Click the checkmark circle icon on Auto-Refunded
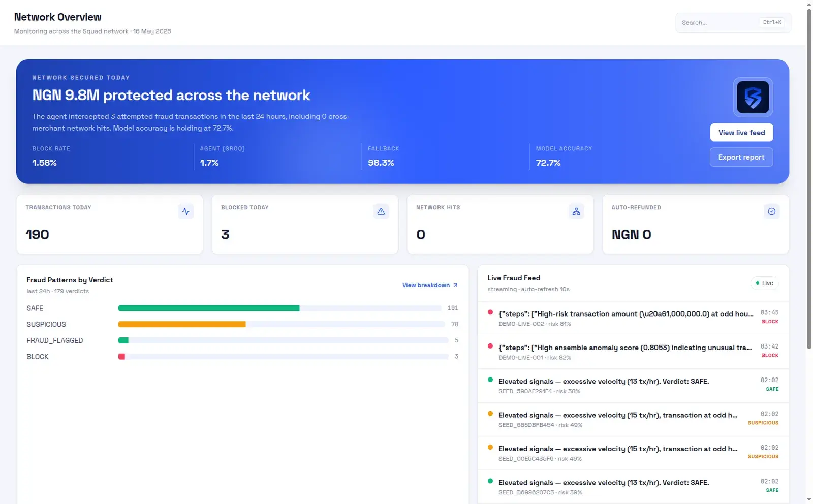The height and width of the screenshot is (504, 813). (x=771, y=211)
